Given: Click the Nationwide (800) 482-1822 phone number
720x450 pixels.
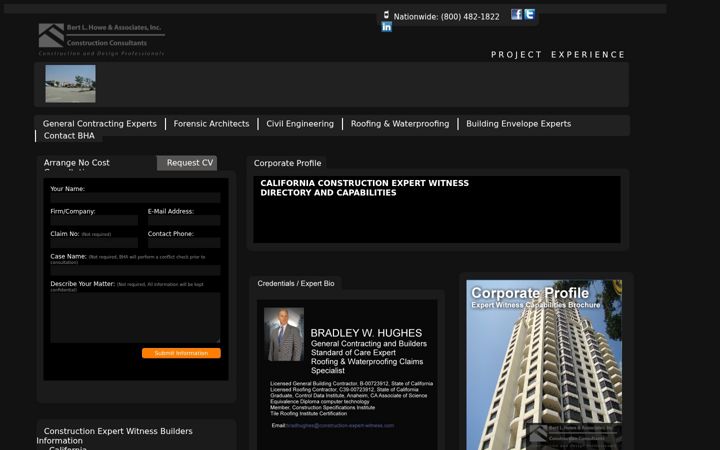Looking at the screenshot, I should coord(446,17).
